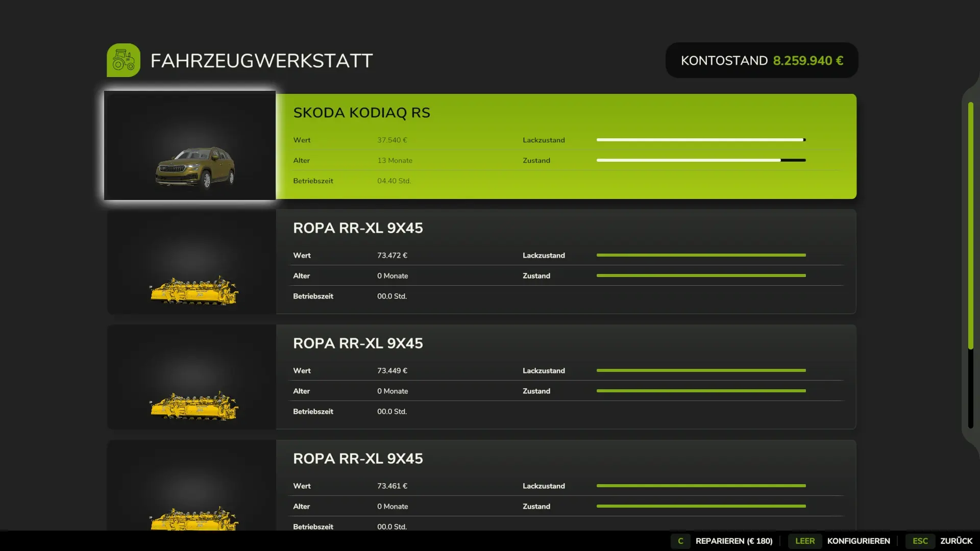Screen dimensions: 980x551
Task: Click the KONFIGURIEREN button
Action: (x=858, y=541)
